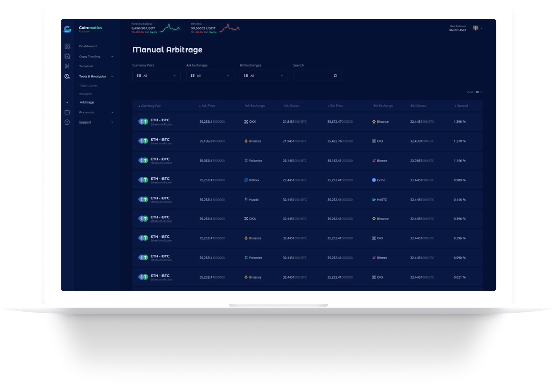This screenshot has width=556, height=392.
Task: Click ask quota 23.1451 BTC cell
Action: [x=294, y=161]
